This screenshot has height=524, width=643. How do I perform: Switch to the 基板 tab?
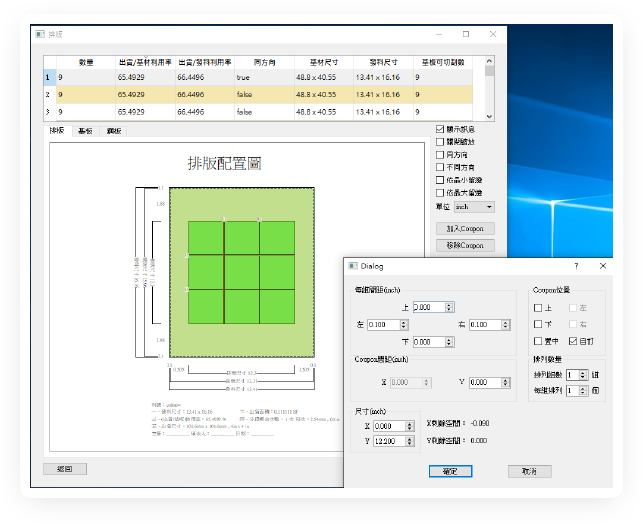(85, 131)
